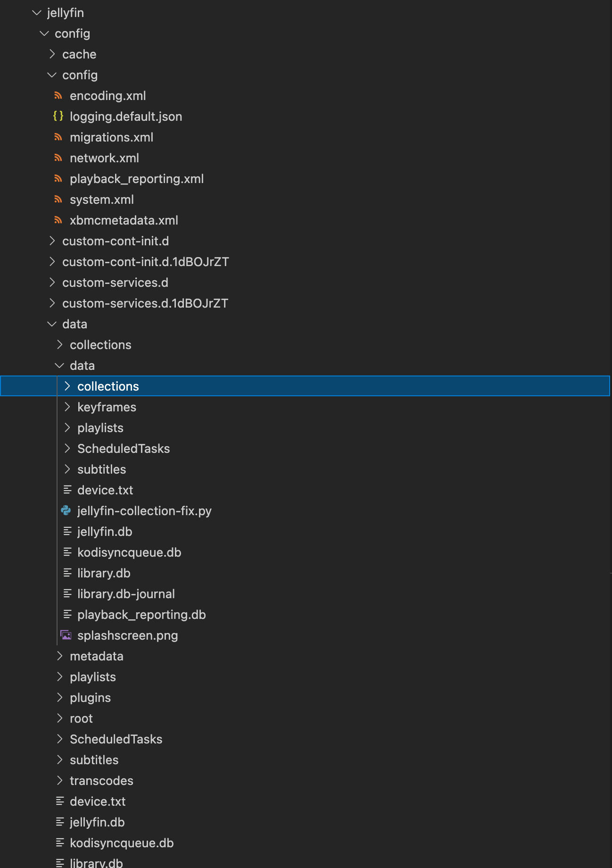This screenshot has width=612, height=868.
Task: Click the file icon next to kodisyncqueue.db
Action: pyautogui.click(x=66, y=552)
